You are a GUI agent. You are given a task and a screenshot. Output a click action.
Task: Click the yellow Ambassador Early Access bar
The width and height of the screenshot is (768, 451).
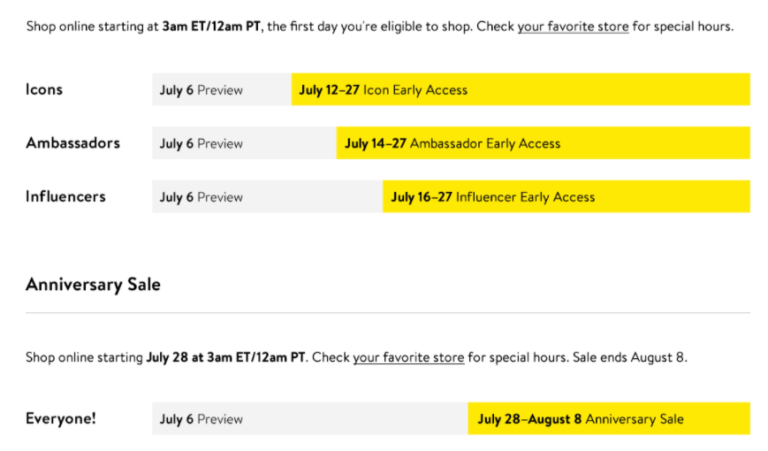tap(543, 143)
